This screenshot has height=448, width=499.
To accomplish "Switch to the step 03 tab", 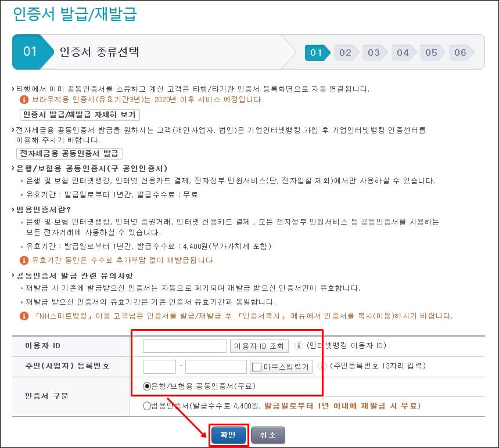I will click(374, 53).
